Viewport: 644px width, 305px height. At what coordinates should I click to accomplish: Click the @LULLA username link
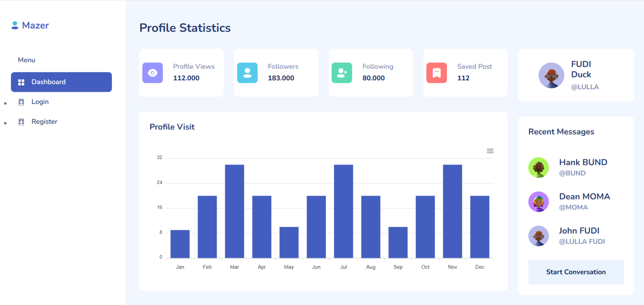(x=585, y=87)
